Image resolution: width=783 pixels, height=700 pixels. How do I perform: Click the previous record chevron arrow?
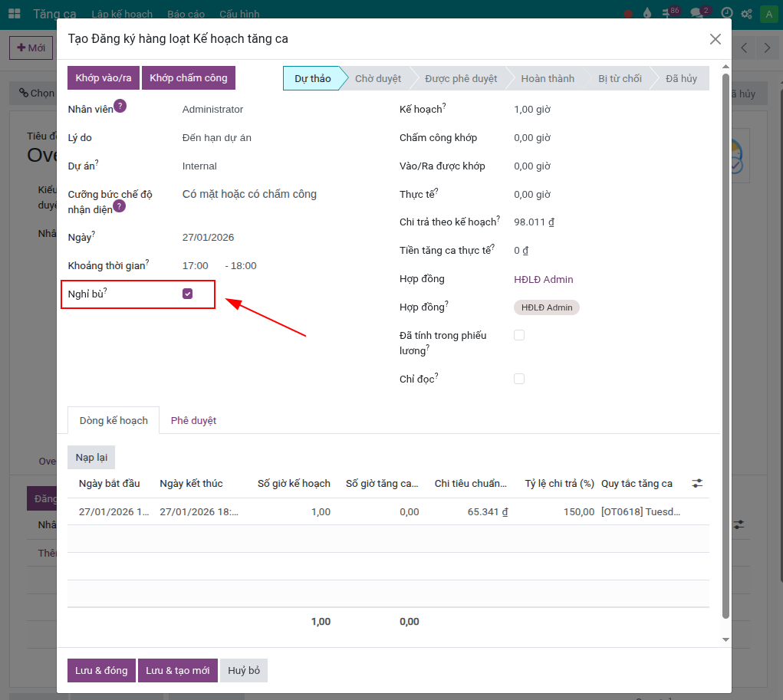point(742,47)
